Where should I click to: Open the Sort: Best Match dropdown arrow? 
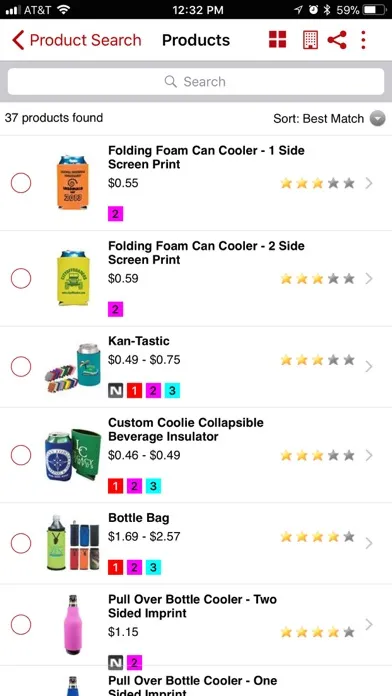click(378, 119)
